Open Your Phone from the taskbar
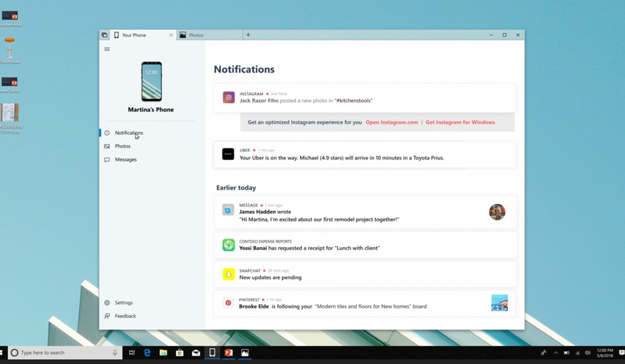The height and width of the screenshot is (364, 625). tap(212, 352)
